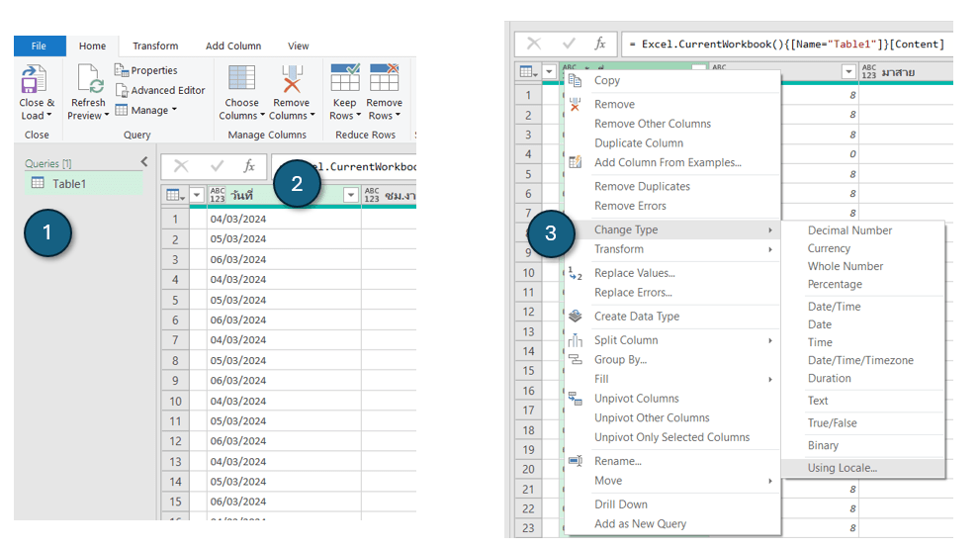This screenshot has height=549, width=980.
Task: Open the Advanced Editor
Action: (x=159, y=90)
